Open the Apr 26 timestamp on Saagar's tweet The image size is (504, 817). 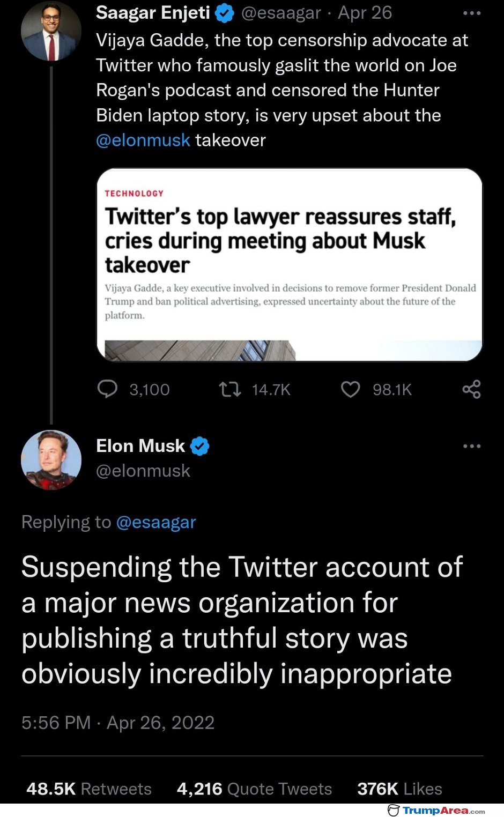[365, 13]
